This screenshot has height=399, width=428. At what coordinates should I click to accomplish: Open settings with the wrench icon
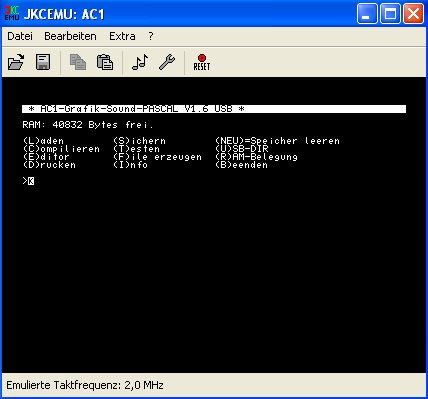[167, 62]
